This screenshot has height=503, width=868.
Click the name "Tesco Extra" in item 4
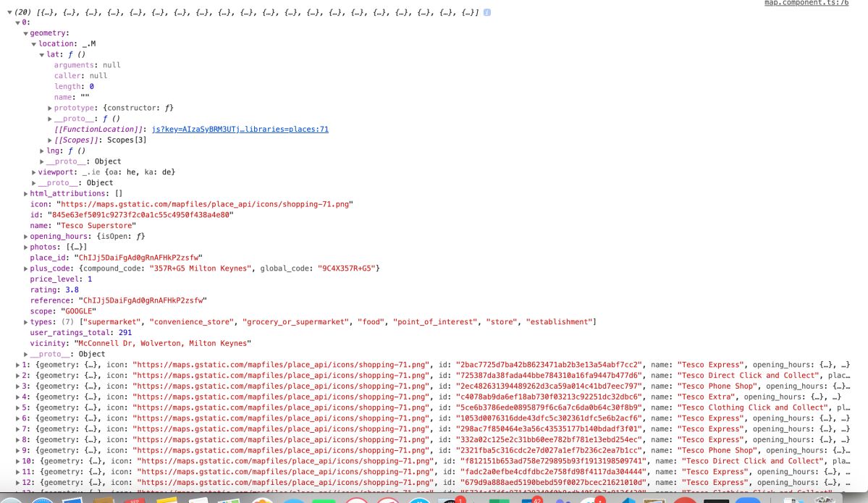tap(708, 397)
